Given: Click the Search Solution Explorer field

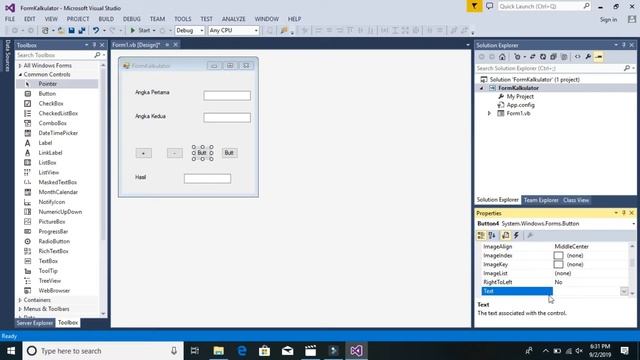Looking at the screenshot, I should pos(549,68).
